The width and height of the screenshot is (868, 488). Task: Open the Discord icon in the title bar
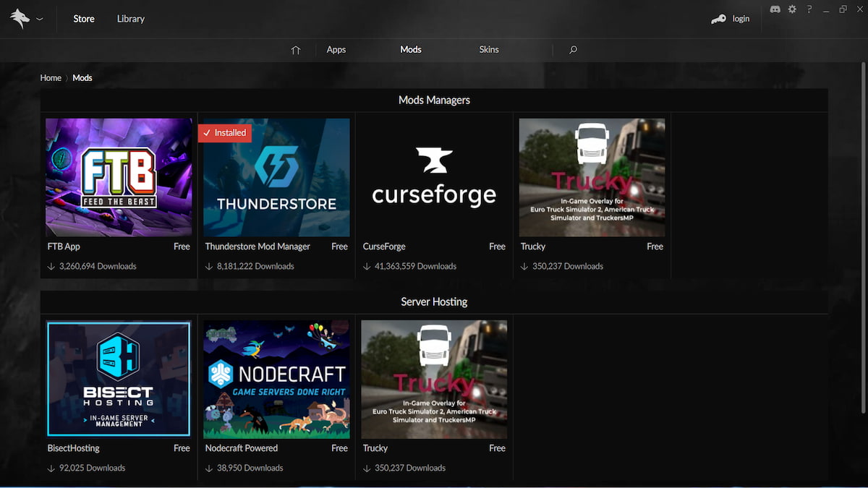775,9
